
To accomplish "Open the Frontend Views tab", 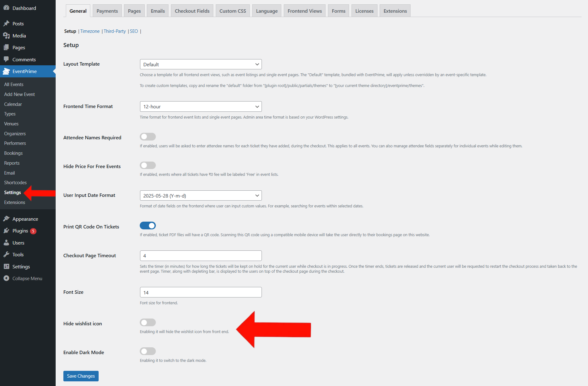I will click(x=305, y=11).
